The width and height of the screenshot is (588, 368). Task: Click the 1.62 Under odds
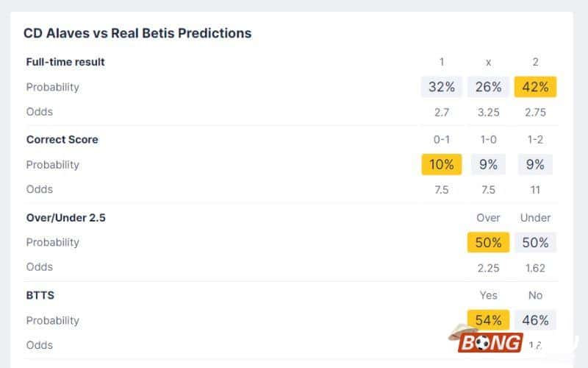(535, 267)
